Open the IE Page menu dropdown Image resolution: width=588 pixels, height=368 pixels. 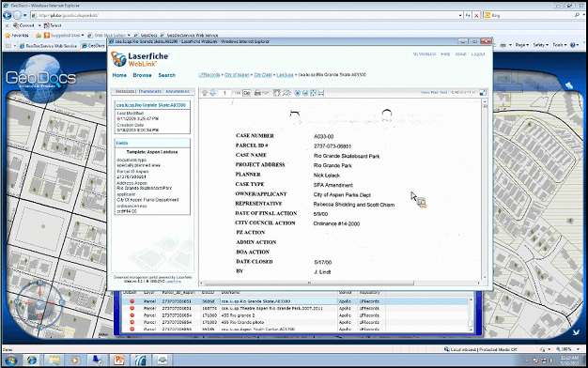pos(522,45)
